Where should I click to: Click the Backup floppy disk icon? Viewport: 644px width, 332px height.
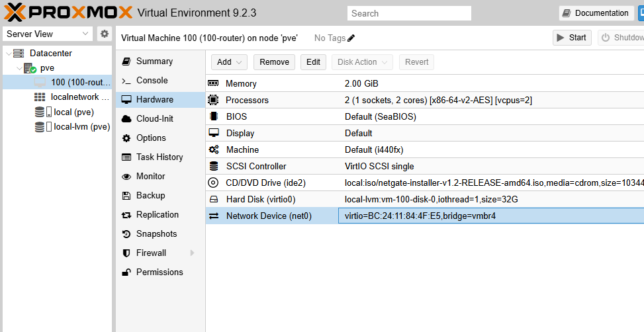pyautogui.click(x=126, y=196)
